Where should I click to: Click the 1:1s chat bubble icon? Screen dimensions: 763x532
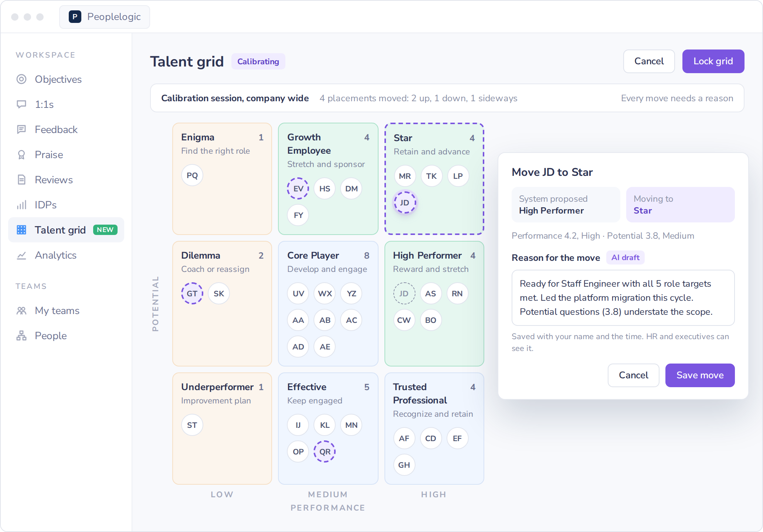click(21, 104)
